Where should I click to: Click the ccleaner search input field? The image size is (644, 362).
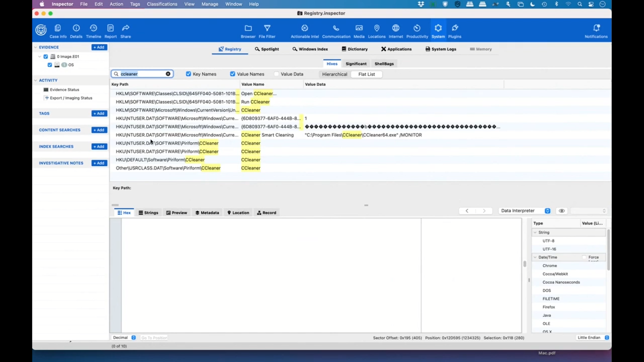tap(142, 74)
